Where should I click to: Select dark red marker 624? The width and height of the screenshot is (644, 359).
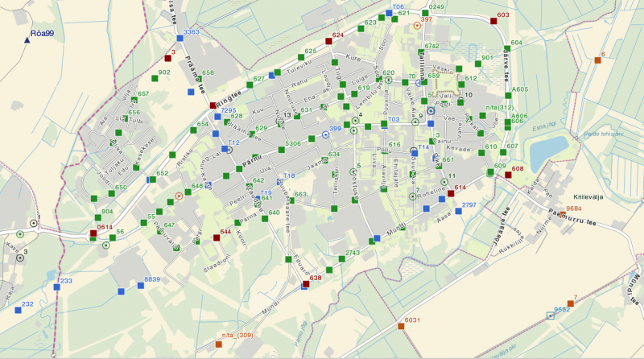(328, 41)
